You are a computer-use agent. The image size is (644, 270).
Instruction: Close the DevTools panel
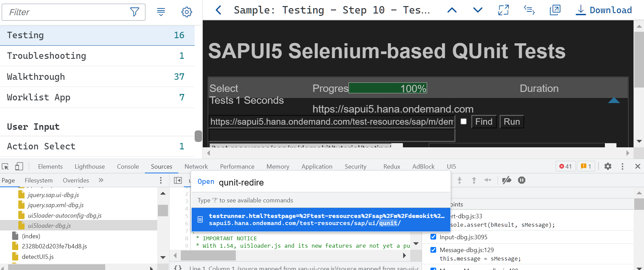point(638,166)
